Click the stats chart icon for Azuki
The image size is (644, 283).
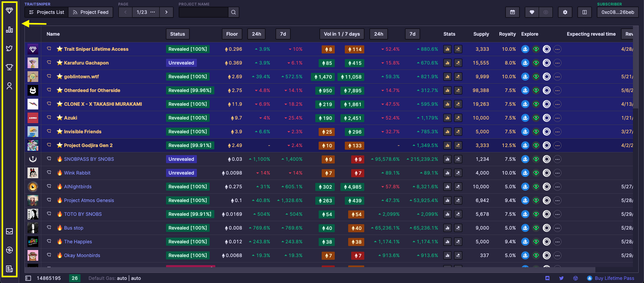click(447, 118)
